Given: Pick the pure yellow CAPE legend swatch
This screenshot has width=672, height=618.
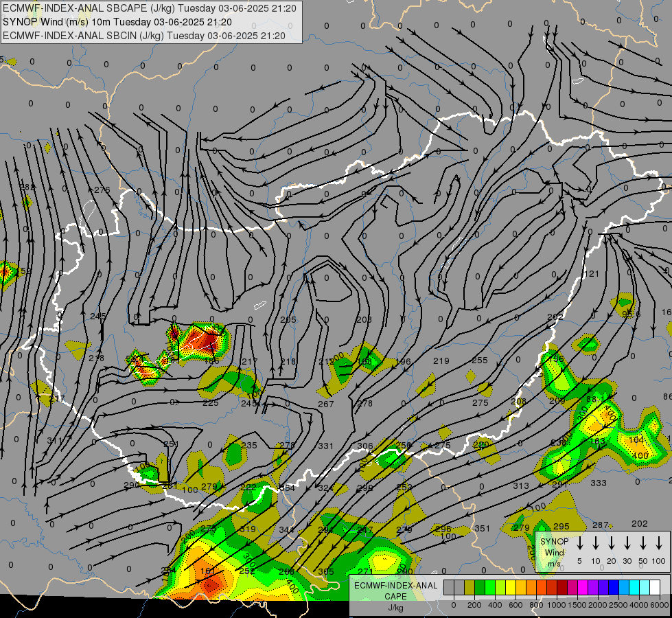Looking at the screenshot, I should pyautogui.click(x=511, y=587).
